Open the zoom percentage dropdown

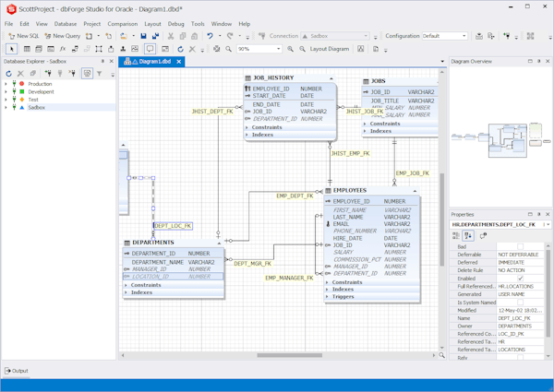[x=278, y=49]
